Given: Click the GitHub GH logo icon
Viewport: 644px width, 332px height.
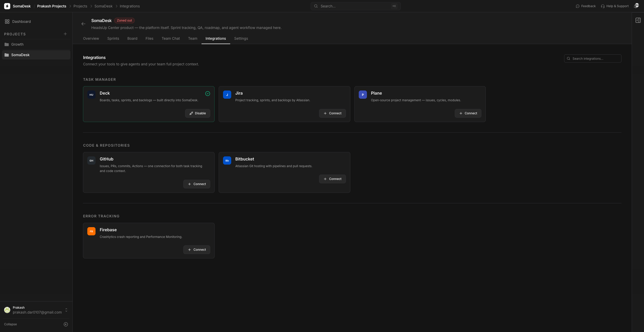Looking at the screenshot, I should click(91, 160).
